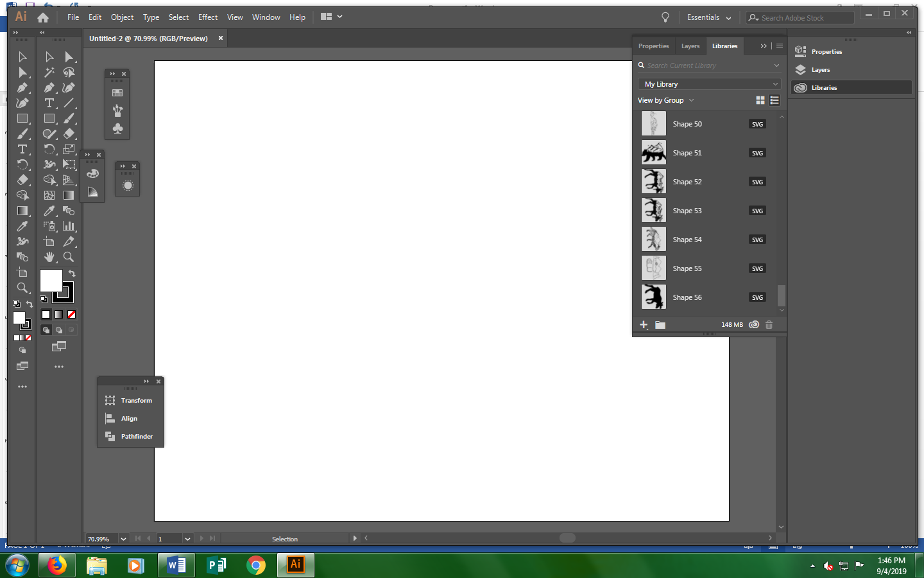Open the Brushes panel icon

[x=117, y=110]
